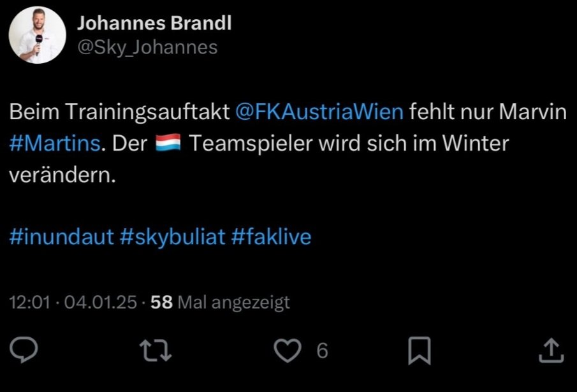Follow the #faklive hashtag link

tap(271, 238)
